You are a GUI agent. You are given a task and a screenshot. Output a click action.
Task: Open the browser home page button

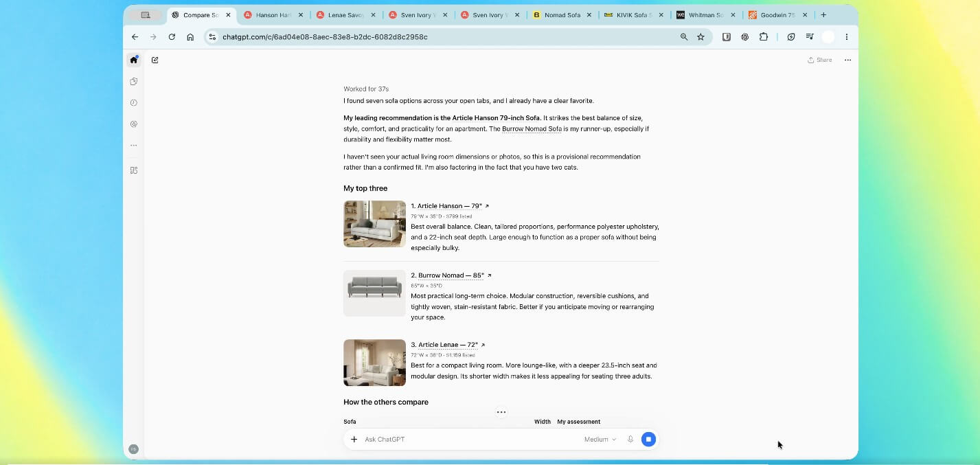tap(190, 37)
